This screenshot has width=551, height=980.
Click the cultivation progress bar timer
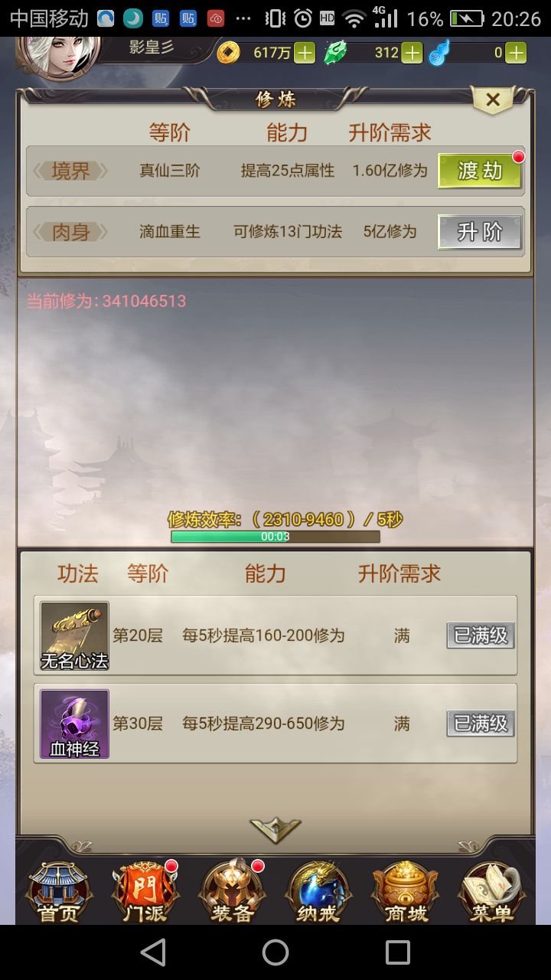tap(275, 537)
